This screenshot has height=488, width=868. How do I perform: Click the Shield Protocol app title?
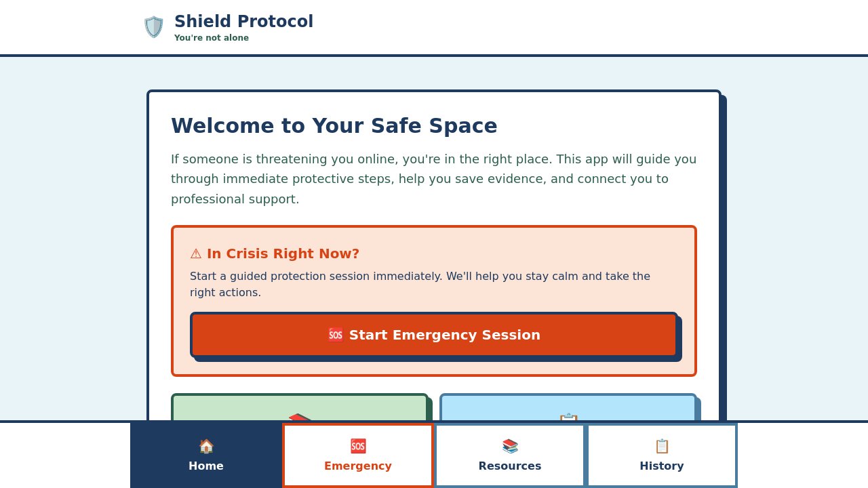(x=243, y=22)
